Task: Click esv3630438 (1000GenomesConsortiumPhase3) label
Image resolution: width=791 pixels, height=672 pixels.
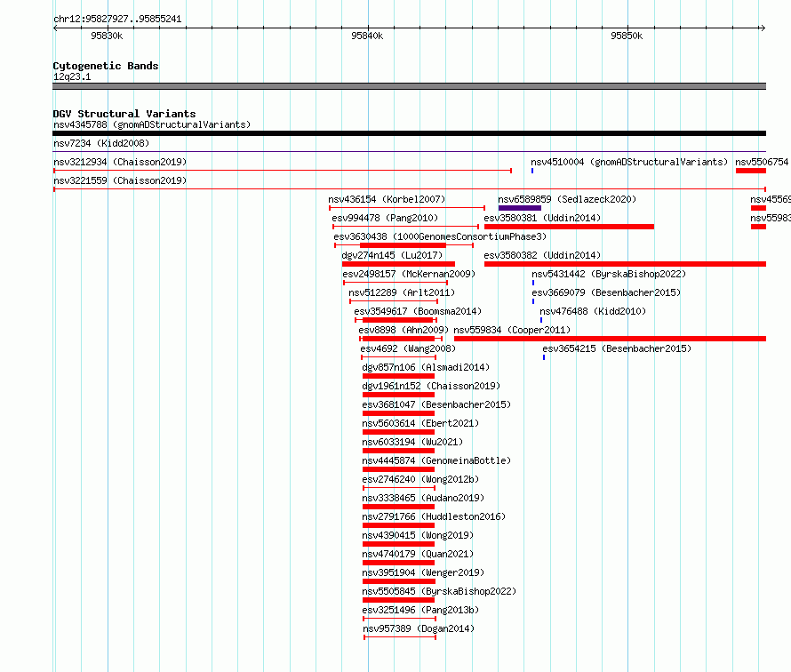Action: click(440, 236)
